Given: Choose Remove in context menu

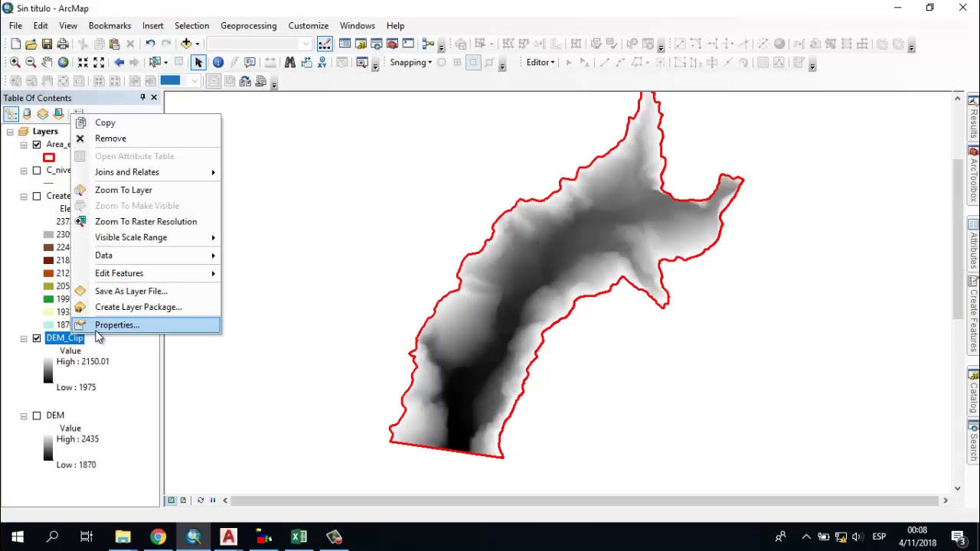Looking at the screenshot, I should (145, 139).
